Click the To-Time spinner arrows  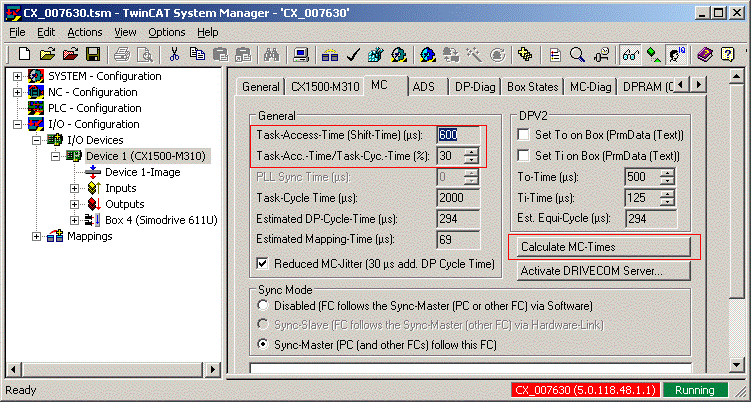click(x=667, y=177)
